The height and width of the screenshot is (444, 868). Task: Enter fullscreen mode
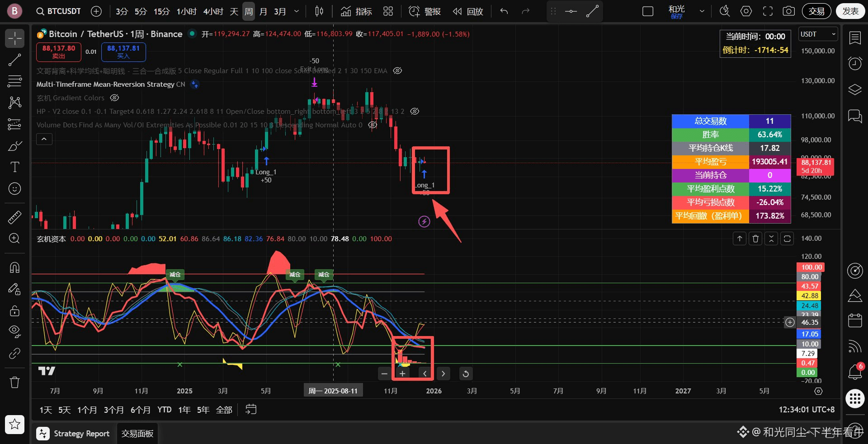click(768, 11)
